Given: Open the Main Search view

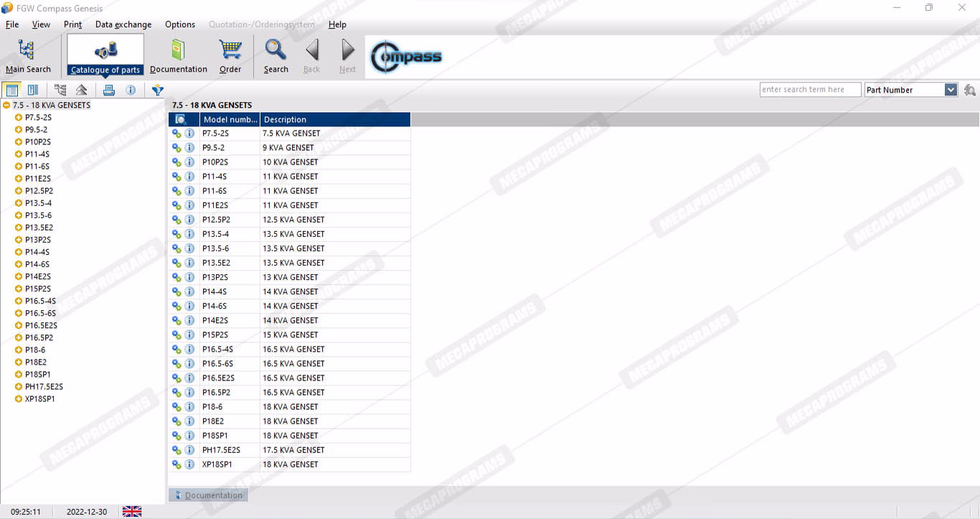Looking at the screenshot, I should [28, 56].
